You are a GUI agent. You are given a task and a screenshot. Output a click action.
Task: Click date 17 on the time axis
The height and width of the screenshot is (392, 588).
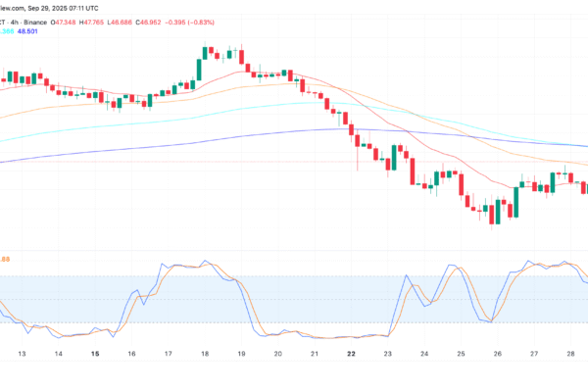pyautogui.click(x=168, y=353)
